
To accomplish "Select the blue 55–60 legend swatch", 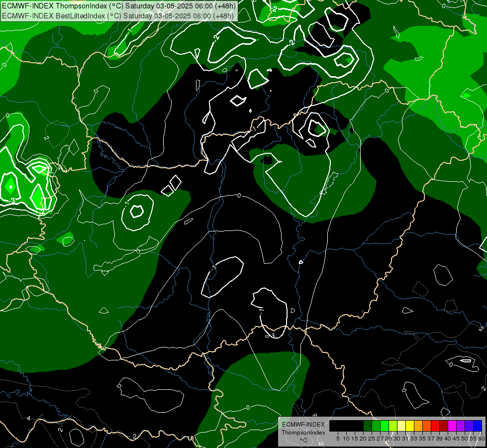I will [478, 426].
